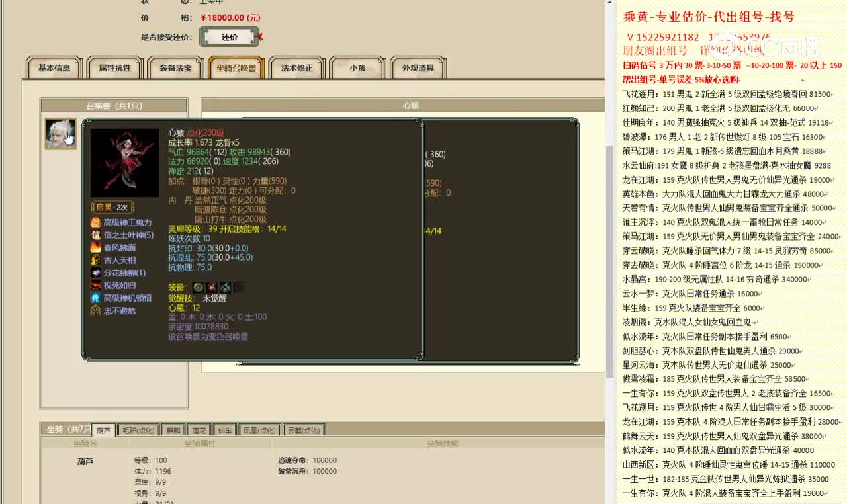Click the 分花拂柳(1) skill icon
Screen dimensions: 847x504
point(96,273)
